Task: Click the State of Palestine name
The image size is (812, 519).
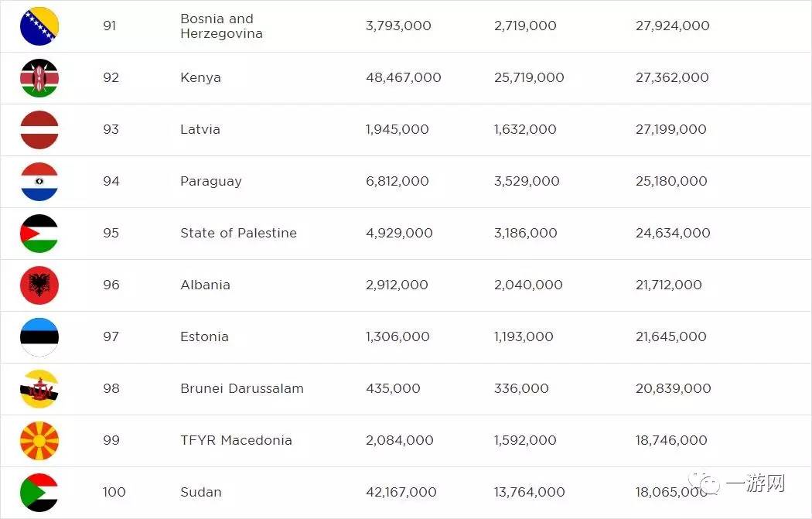Action: tap(238, 233)
